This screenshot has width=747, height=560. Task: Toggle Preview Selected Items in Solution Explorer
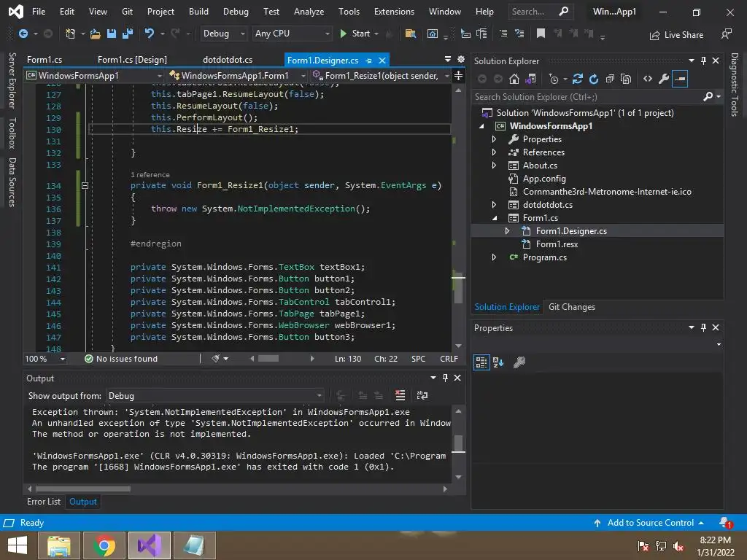click(x=680, y=79)
